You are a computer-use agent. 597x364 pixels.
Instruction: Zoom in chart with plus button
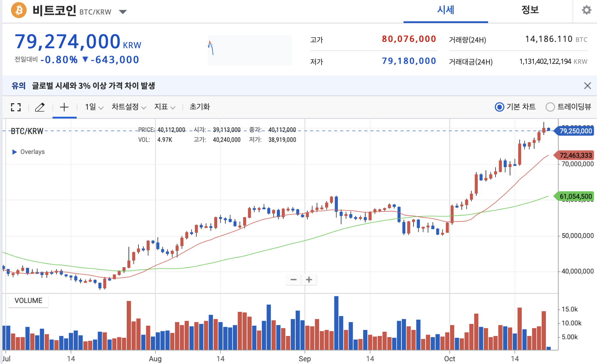309,280
